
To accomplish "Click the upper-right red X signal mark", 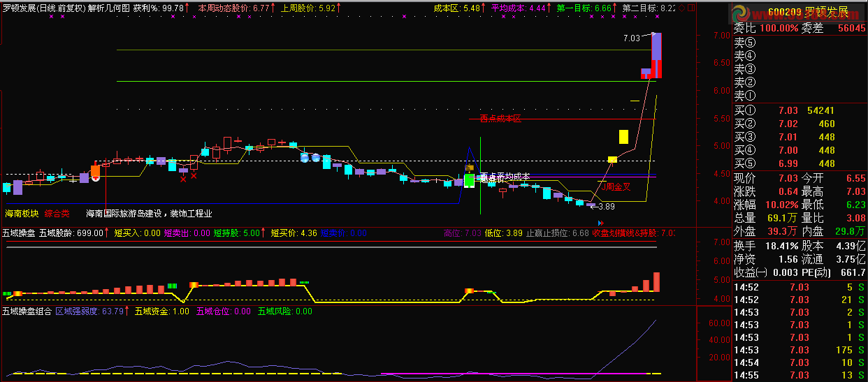I will pyautogui.click(x=194, y=175).
